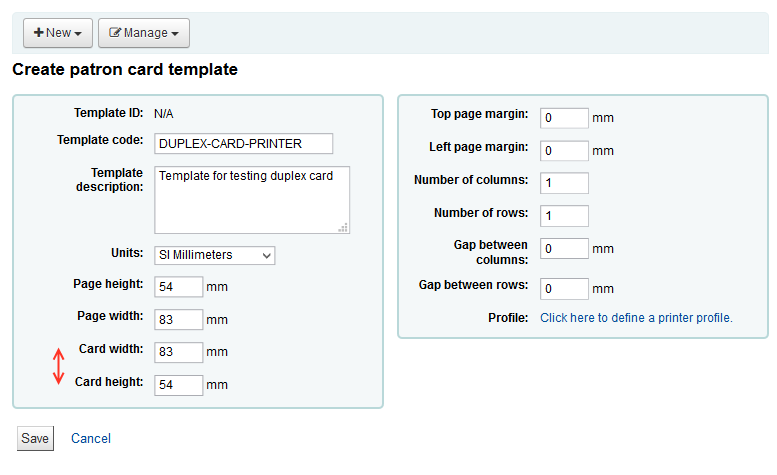Focus the Number of rows field

[x=564, y=215]
